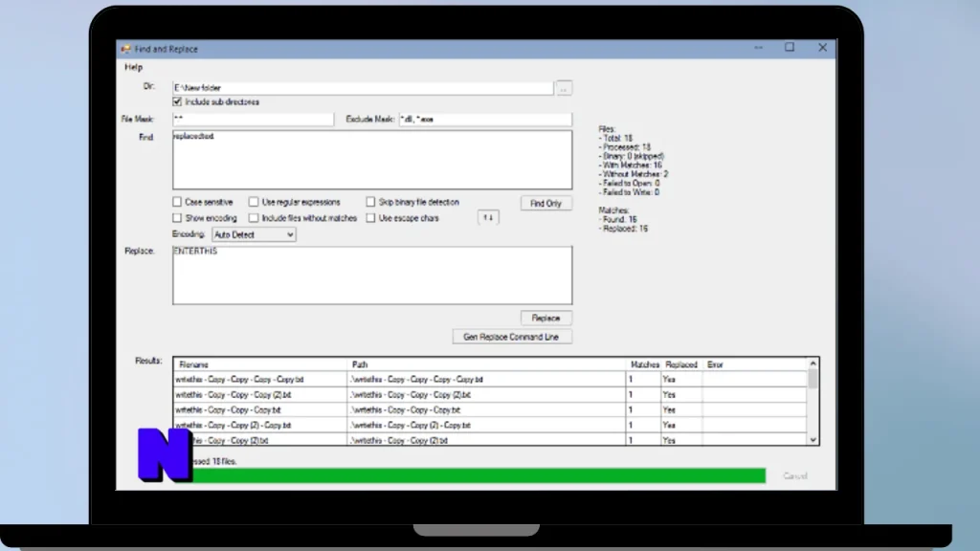Sort results by Filename column header
Viewport: 980px width, 551px height.
260,364
